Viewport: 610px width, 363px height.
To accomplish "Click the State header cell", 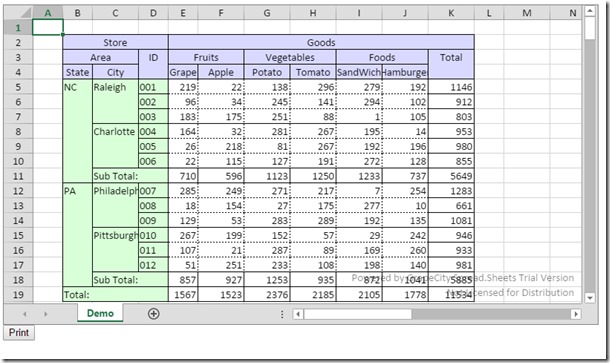I will pos(77,72).
